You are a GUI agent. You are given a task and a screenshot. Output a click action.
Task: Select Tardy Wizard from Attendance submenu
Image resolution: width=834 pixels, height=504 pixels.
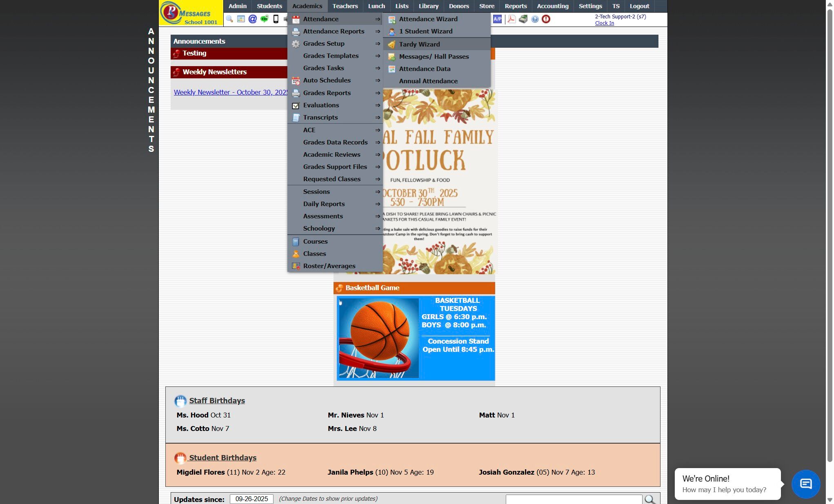pyautogui.click(x=419, y=44)
